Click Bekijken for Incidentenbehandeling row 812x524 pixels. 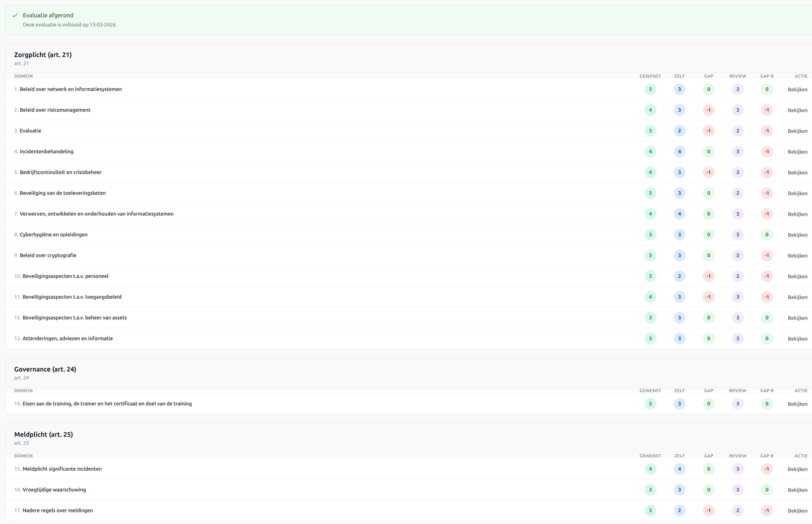(797, 152)
